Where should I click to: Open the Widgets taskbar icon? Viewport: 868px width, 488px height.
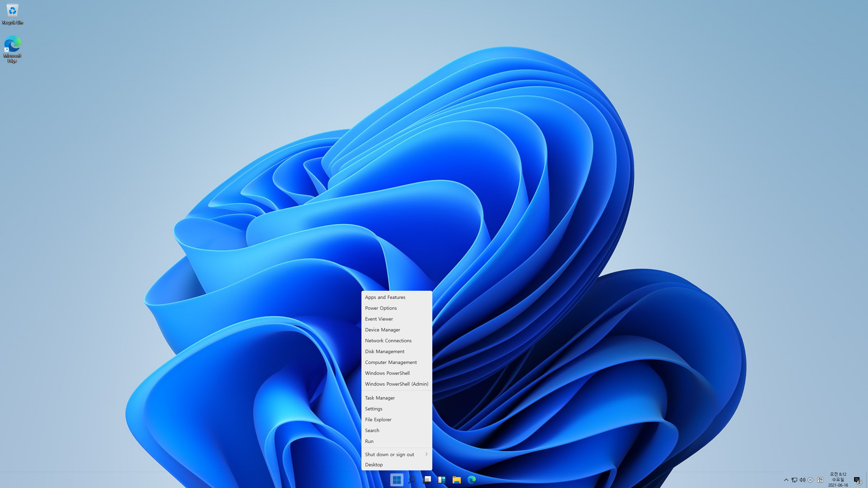[441, 480]
